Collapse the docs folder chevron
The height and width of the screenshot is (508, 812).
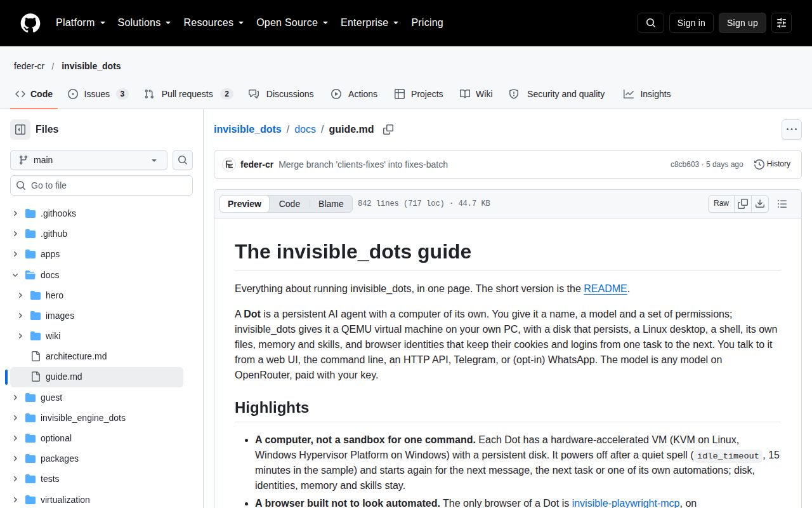coord(15,275)
